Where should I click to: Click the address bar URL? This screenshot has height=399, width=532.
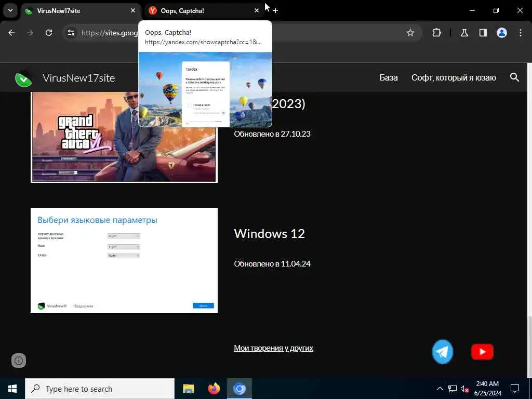pyautogui.click(x=110, y=33)
